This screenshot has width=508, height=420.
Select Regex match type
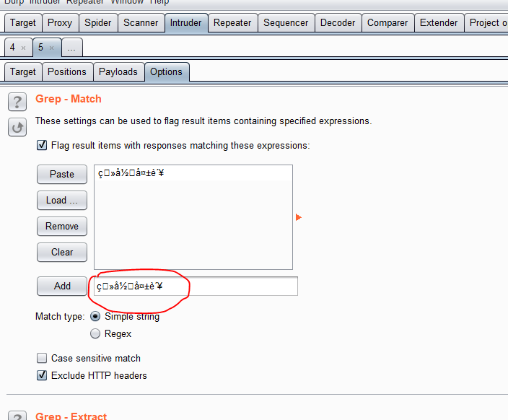pos(95,334)
